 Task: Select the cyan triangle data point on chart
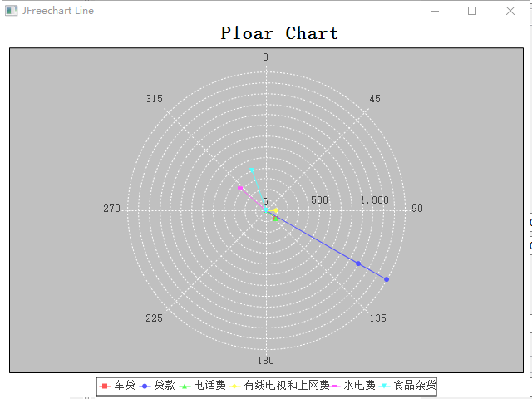tap(252, 170)
